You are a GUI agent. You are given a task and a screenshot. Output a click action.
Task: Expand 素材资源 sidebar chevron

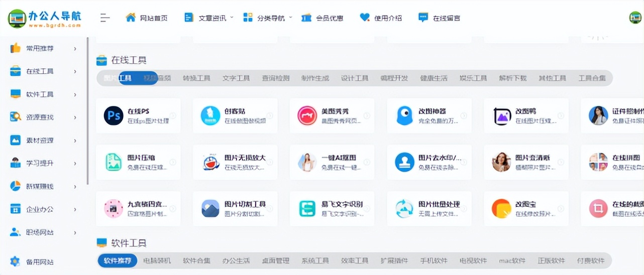[x=75, y=141]
